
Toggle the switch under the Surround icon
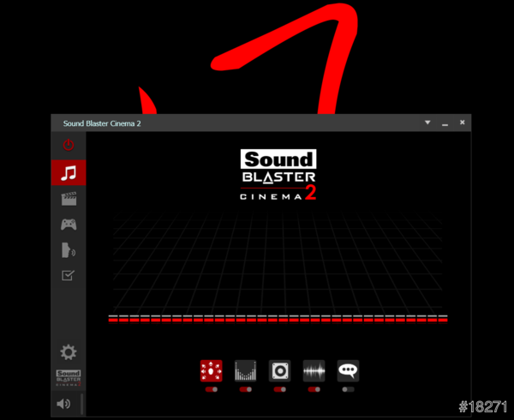pos(212,389)
